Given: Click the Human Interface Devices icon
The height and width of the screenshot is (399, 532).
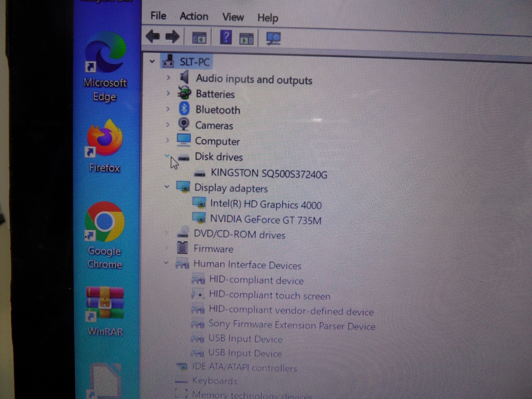Looking at the screenshot, I should click(182, 264).
